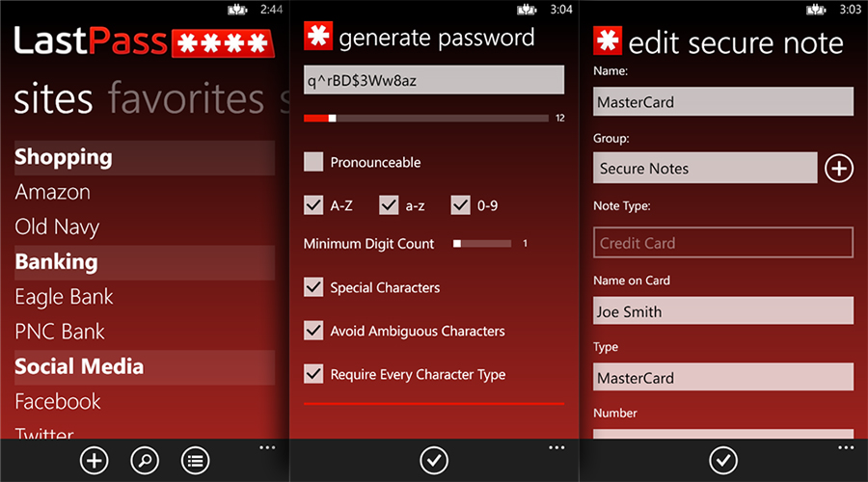Add new group with plus circle icon
The image size is (868, 482).
[839, 169]
